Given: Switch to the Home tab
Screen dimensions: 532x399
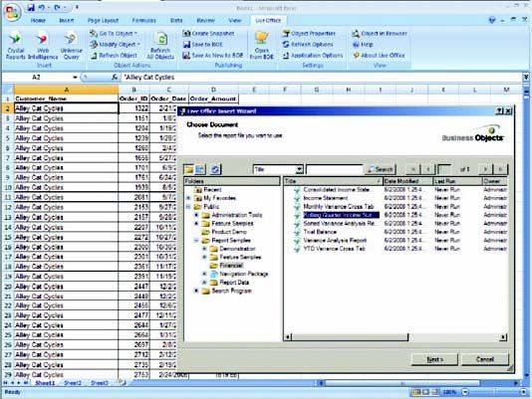Looking at the screenshot, I should (38, 20).
